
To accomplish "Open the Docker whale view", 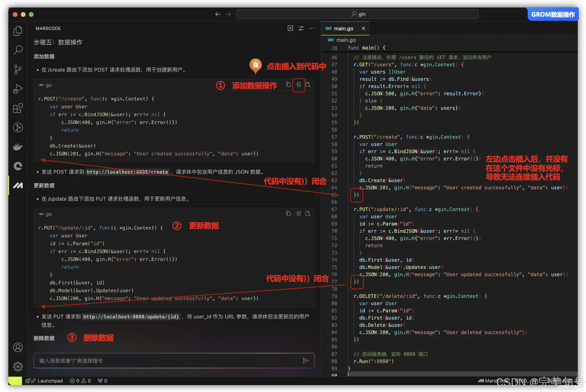I will (x=18, y=147).
